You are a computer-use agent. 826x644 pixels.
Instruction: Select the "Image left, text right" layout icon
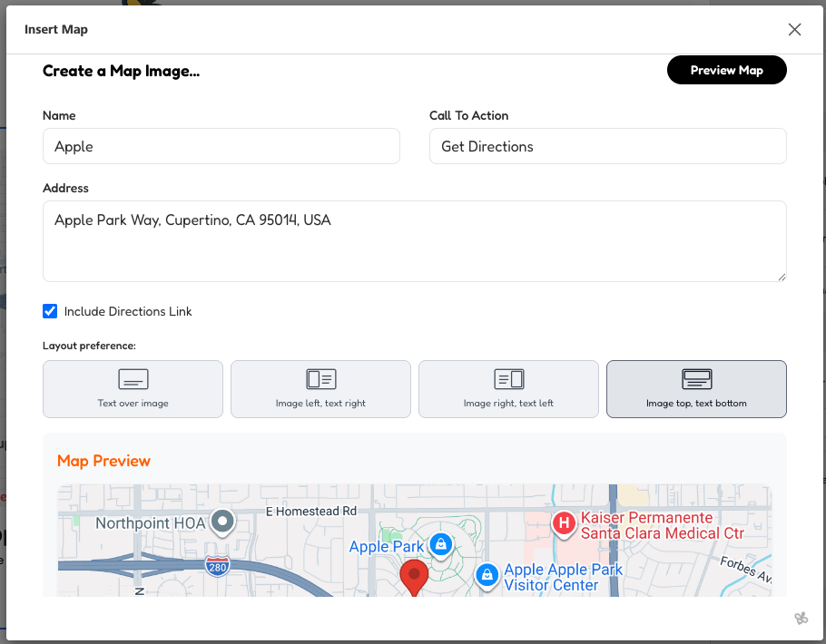320,379
